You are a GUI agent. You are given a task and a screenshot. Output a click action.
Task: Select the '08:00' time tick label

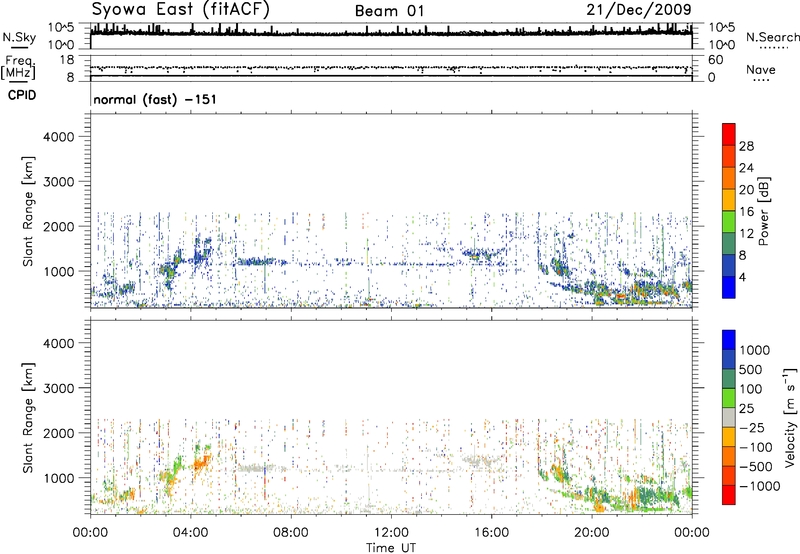pyautogui.click(x=291, y=533)
